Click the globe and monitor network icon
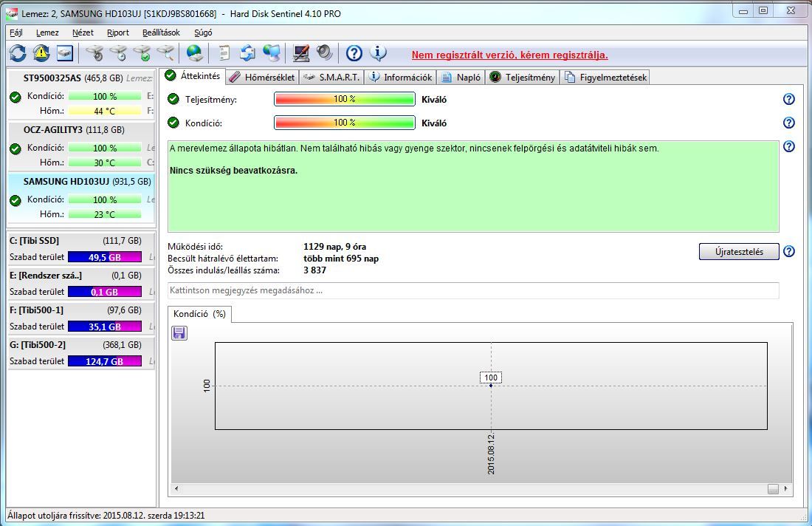The image size is (812, 526). [272, 53]
